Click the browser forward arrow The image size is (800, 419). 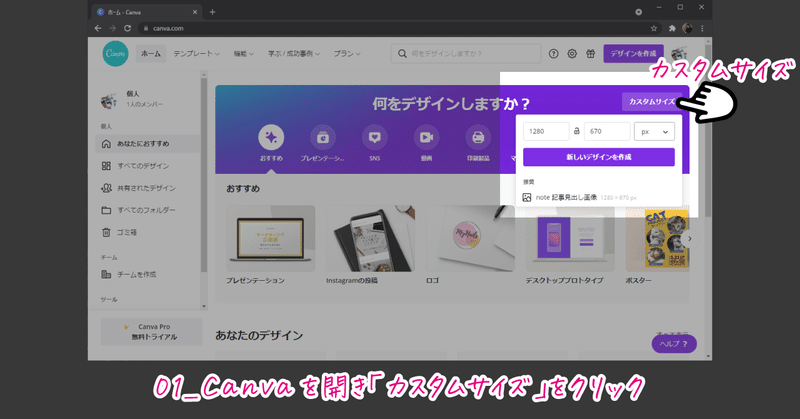coord(113,29)
